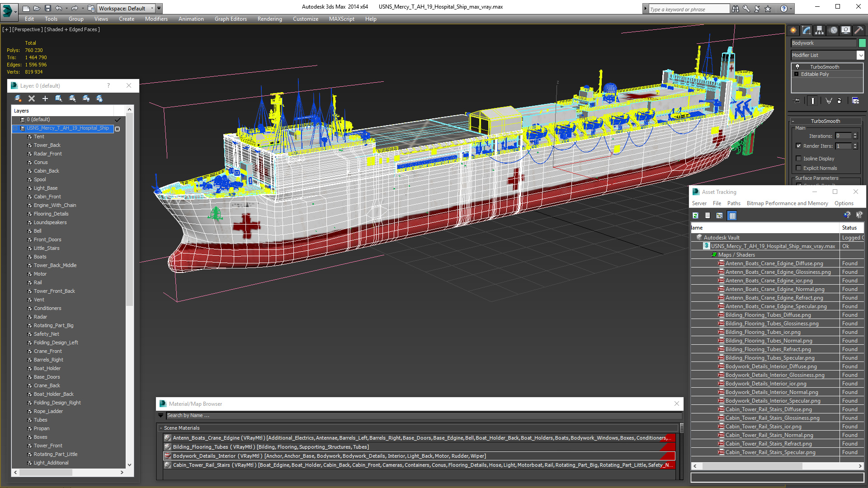The width and height of the screenshot is (868, 488).
Task: Enable Isoline Display checkbox
Action: 799,159
